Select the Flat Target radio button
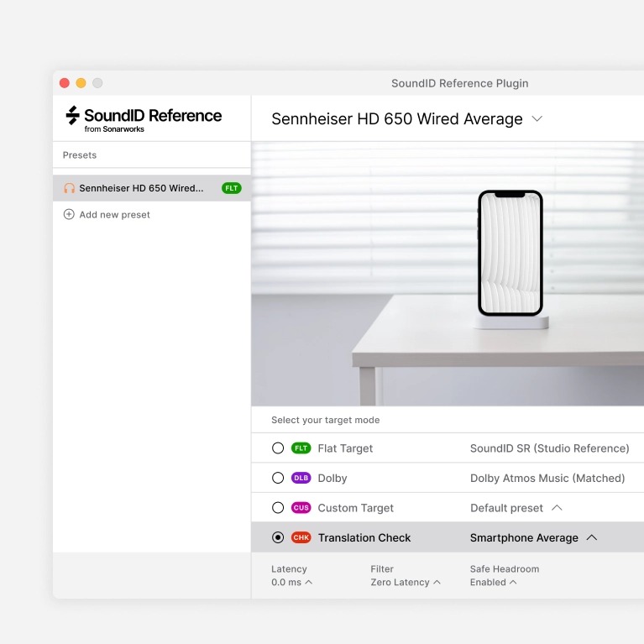 coord(278,448)
